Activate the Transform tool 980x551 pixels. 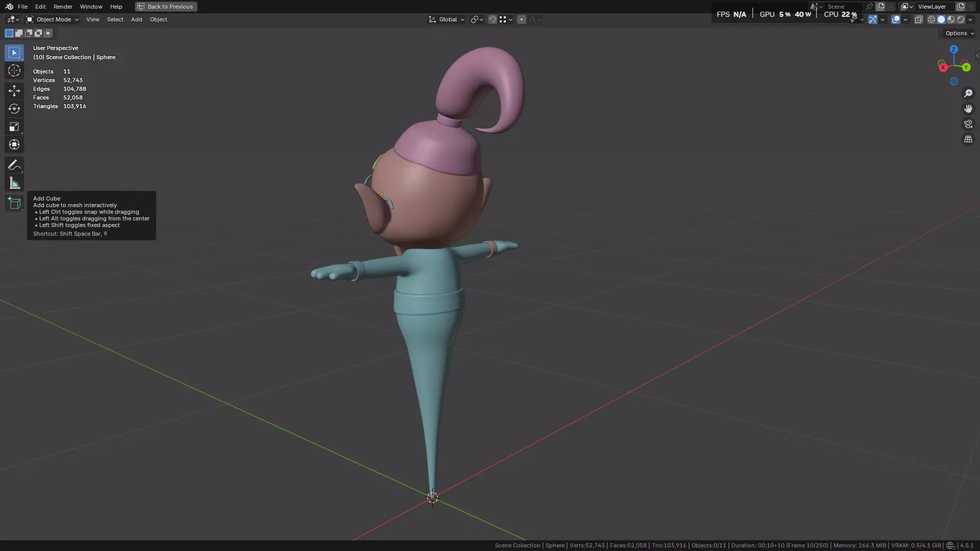(14, 144)
